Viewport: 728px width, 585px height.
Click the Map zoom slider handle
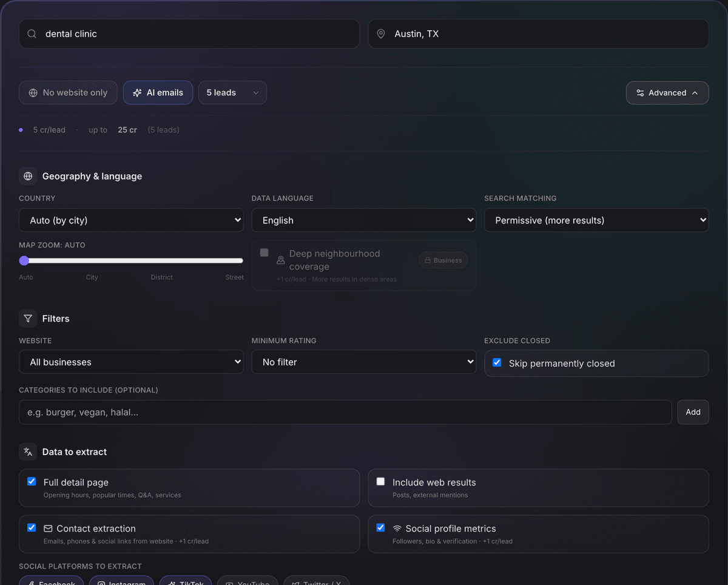click(24, 260)
